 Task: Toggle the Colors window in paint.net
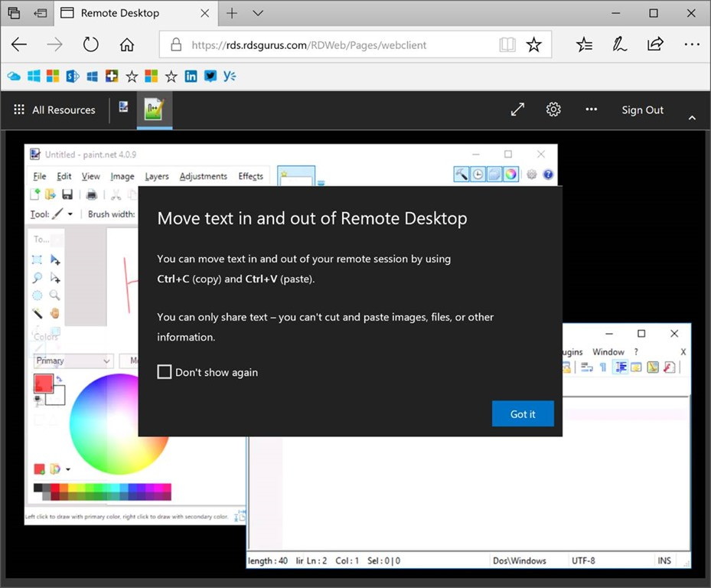510,175
